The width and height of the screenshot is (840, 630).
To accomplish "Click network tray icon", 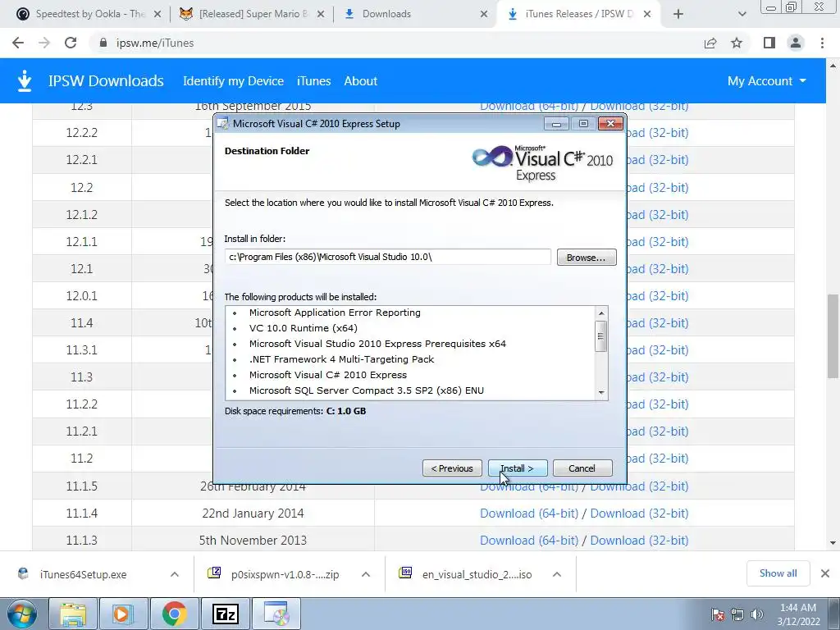I will coord(737,614).
